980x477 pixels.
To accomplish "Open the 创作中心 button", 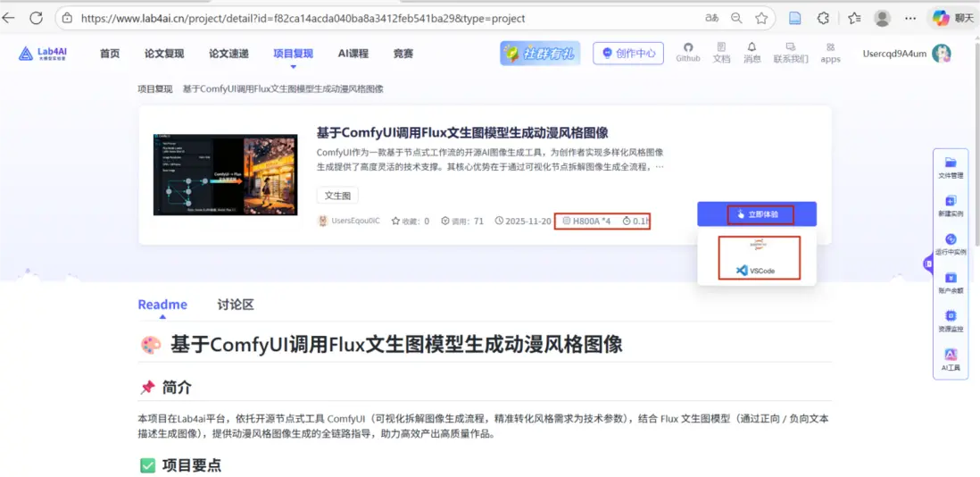I will pyautogui.click(x=628, y=53).
